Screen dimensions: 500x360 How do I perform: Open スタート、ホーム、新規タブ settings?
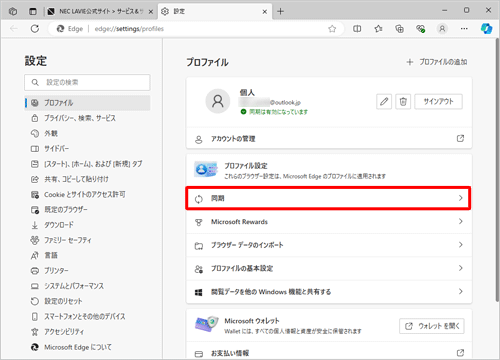pyautogui.click(x=87, y=164)
